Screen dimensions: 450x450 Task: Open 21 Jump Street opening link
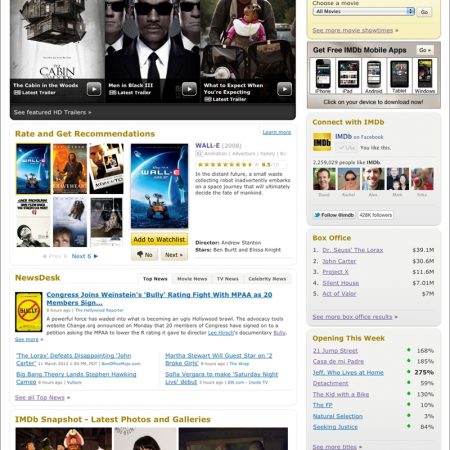click(x=335, y=351)
